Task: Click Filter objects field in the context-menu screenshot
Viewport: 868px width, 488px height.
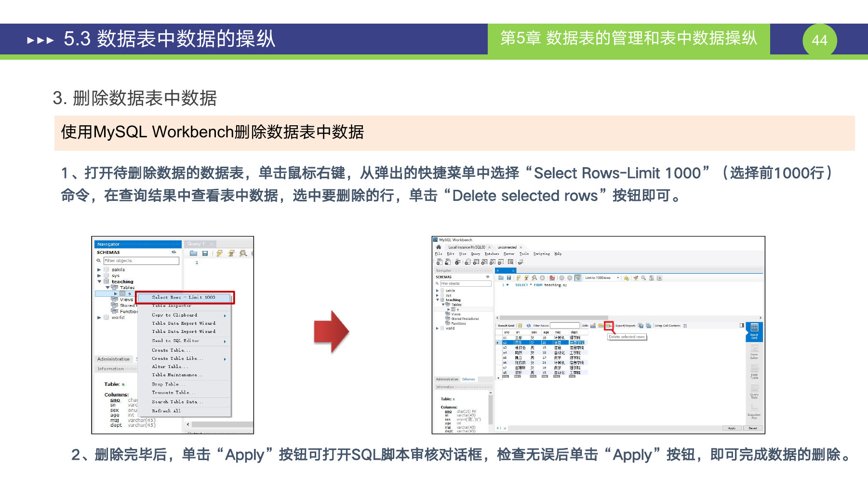Action: pyautogui.click(x=141, y=261)
